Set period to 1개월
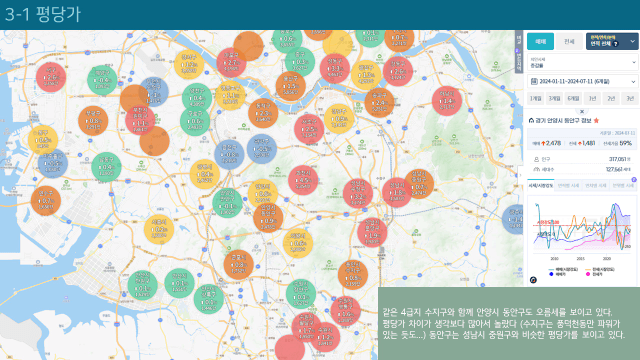The image size is (640, 360). click(x=536, y=98)
